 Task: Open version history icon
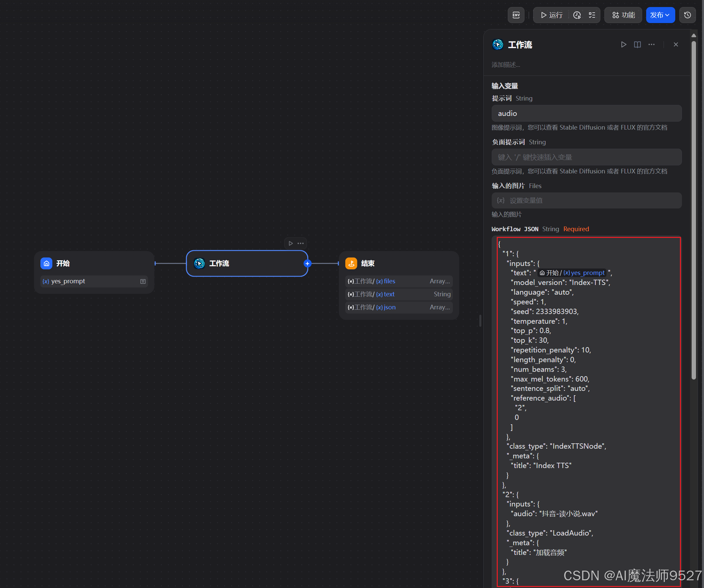(x=687, y=15)
